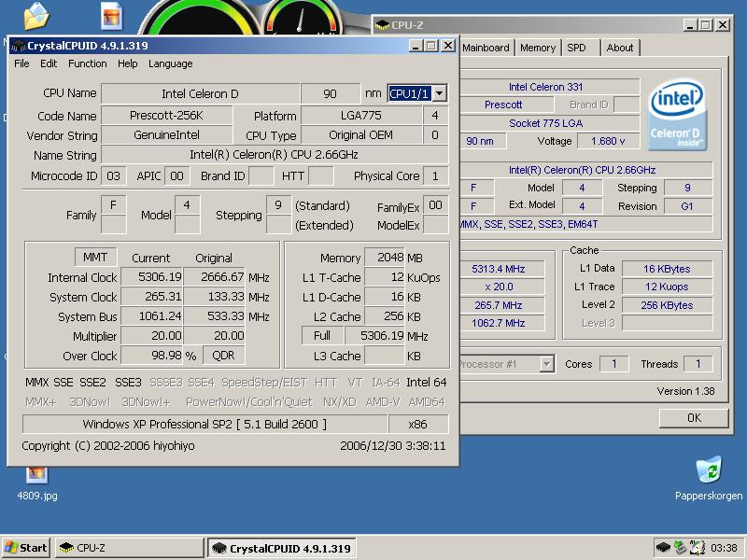
Task: Click the CrystalCPUID title bar icon
Action: point(18,46)
